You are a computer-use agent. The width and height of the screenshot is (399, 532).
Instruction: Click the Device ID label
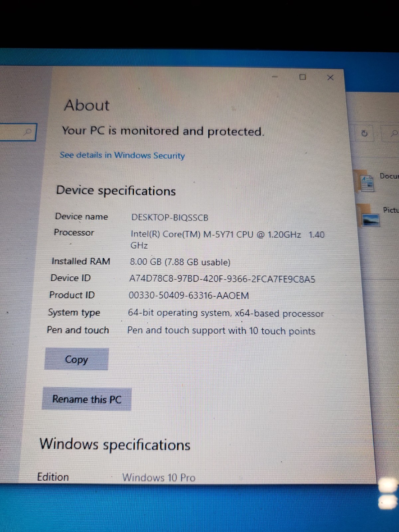[x=70, y=278]
